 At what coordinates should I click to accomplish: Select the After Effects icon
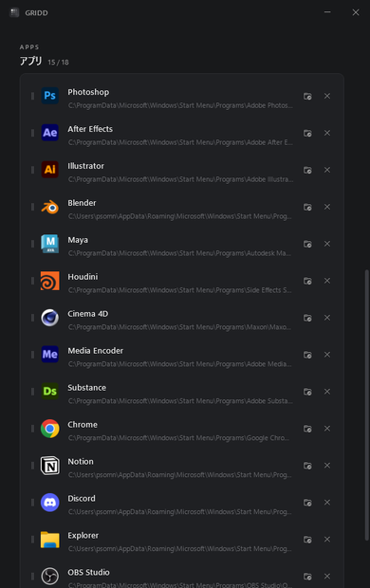[50, 133]
